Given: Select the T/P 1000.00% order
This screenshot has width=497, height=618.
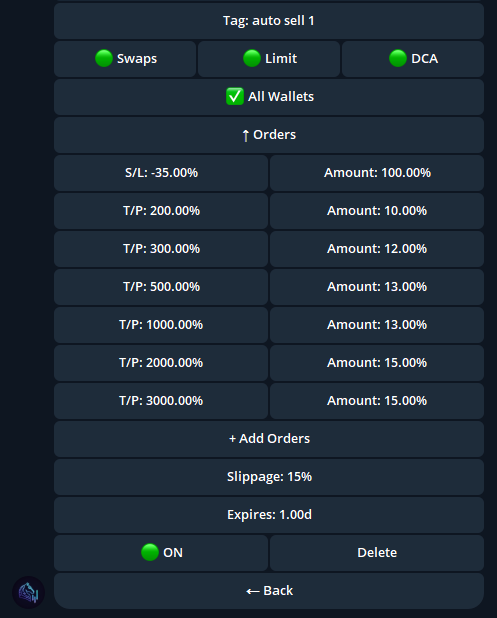Looking at the screenshot, I should [161, 325].
